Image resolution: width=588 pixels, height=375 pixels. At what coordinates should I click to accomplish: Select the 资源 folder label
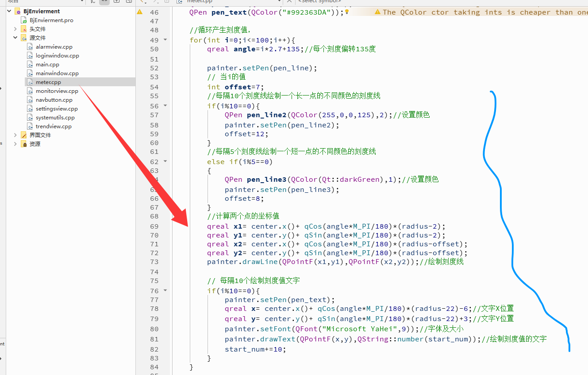[x=35, y=144]
